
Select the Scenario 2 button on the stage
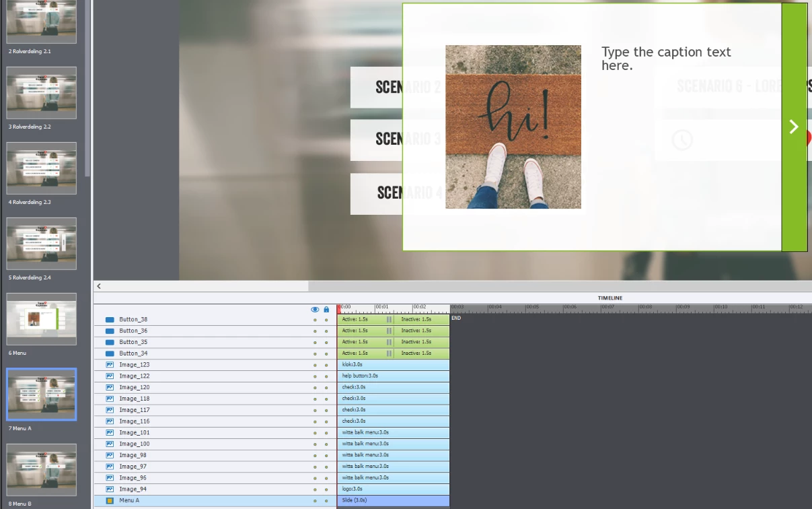[x=376, y=88]
